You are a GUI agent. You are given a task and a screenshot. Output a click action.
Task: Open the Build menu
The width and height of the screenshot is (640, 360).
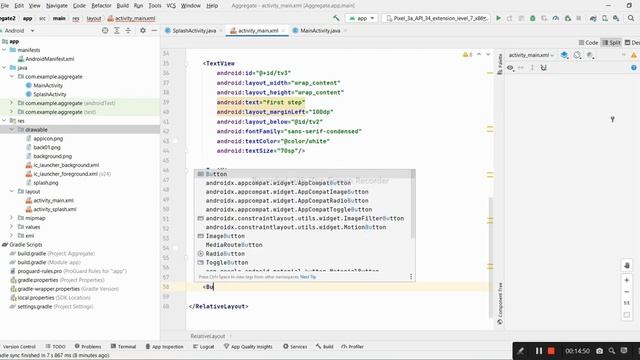click(122, 6)
